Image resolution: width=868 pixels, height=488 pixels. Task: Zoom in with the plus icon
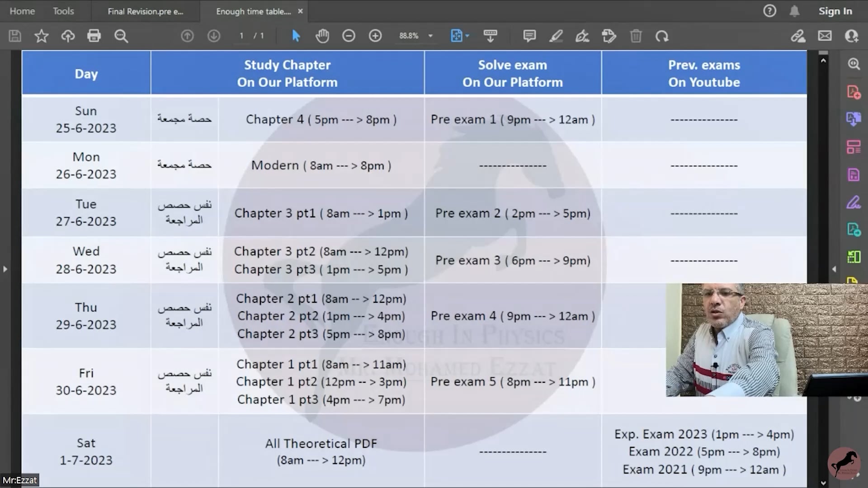(x=375, y=36)
